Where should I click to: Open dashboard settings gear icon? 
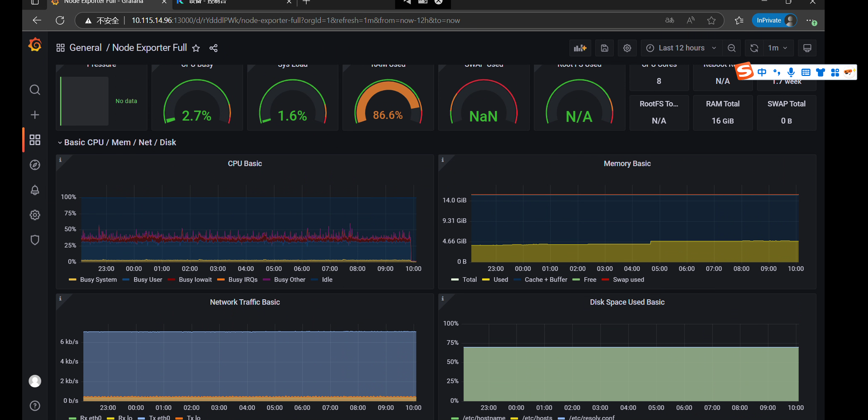point(627,48)
